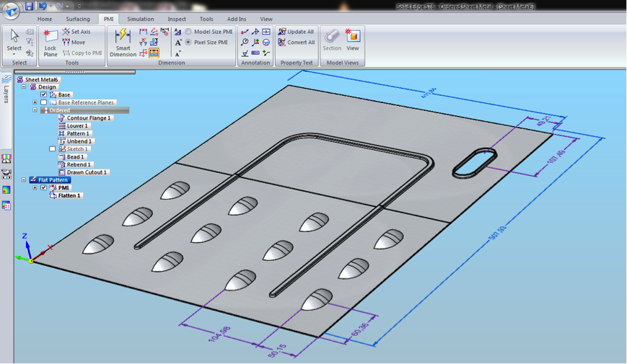Switch to the Simulation ribbon tab
Viewport: 627px width, 364px height.
pyautogui.click(x=141, y=19)
